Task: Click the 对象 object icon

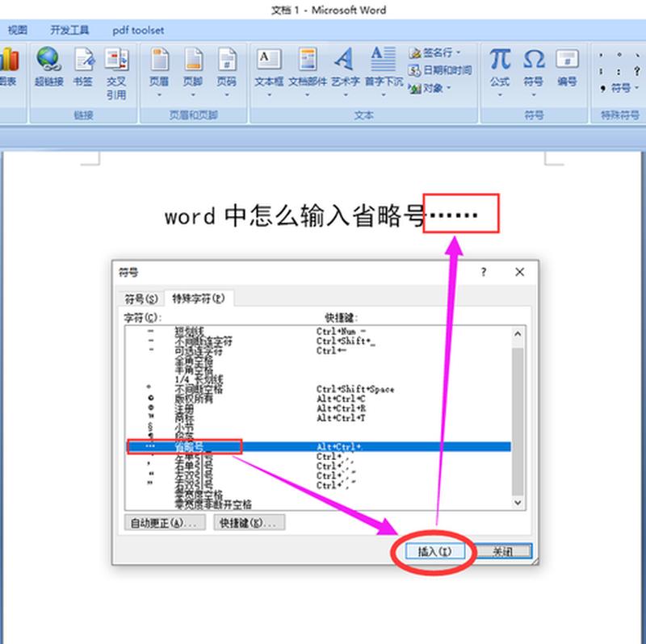Action: (x=415, y=88)
